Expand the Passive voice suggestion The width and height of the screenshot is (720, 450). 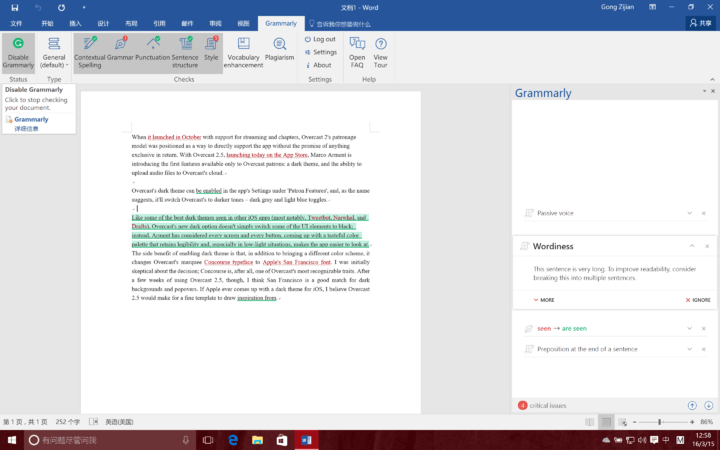click(689, 213)
